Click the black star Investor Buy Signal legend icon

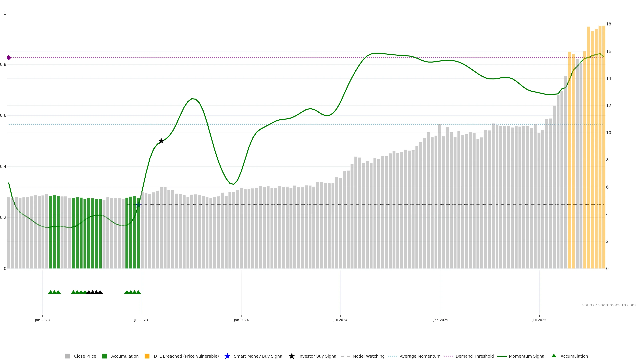tap(291, 356)
